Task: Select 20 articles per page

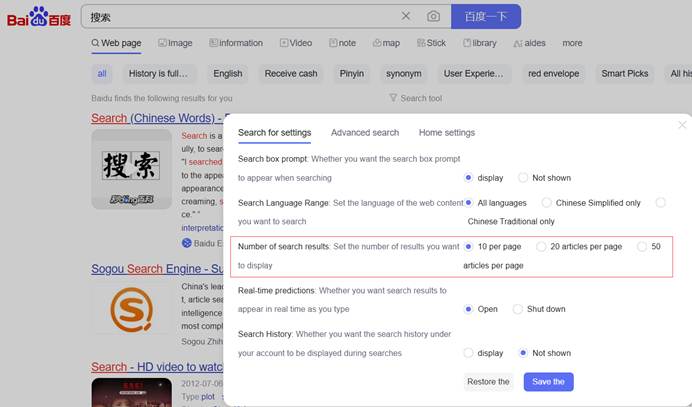Action: point(541,246)
